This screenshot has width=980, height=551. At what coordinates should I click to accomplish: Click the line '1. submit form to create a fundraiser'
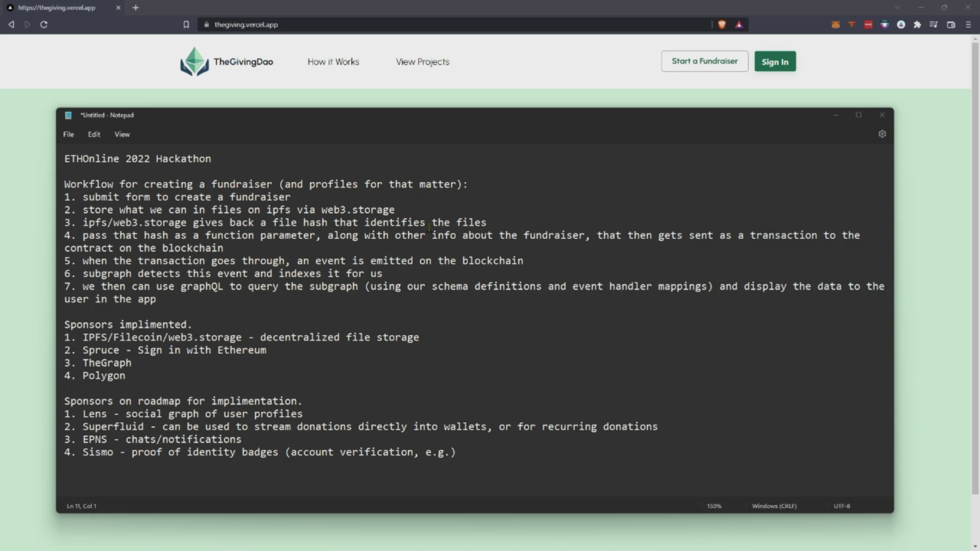click(x=178, y=197)
